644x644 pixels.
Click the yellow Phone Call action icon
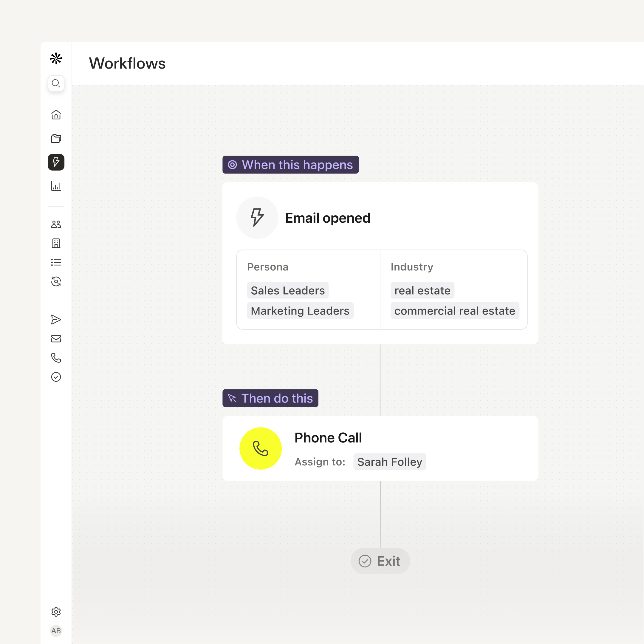tap(261, 448)
